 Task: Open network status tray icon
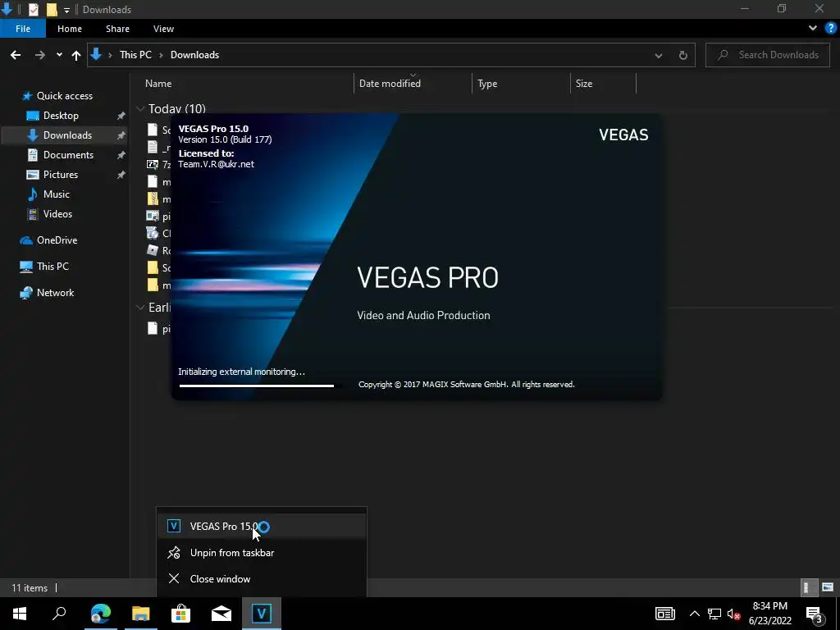tap(714, 614)
